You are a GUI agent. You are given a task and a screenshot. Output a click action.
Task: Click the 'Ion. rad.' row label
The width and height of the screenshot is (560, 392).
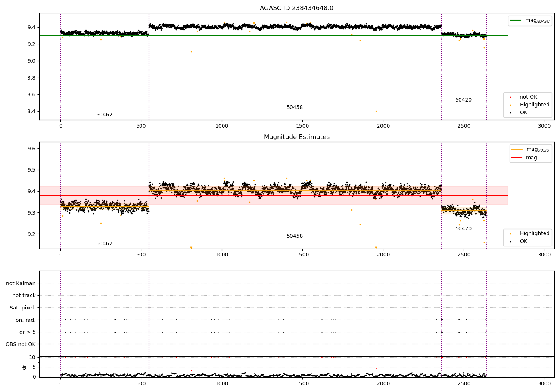pos(25,320)
